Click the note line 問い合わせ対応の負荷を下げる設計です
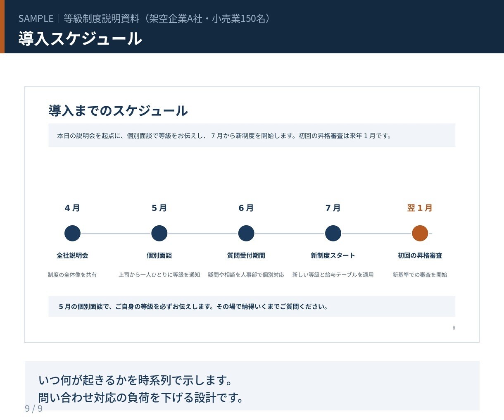 coord(141,398)
